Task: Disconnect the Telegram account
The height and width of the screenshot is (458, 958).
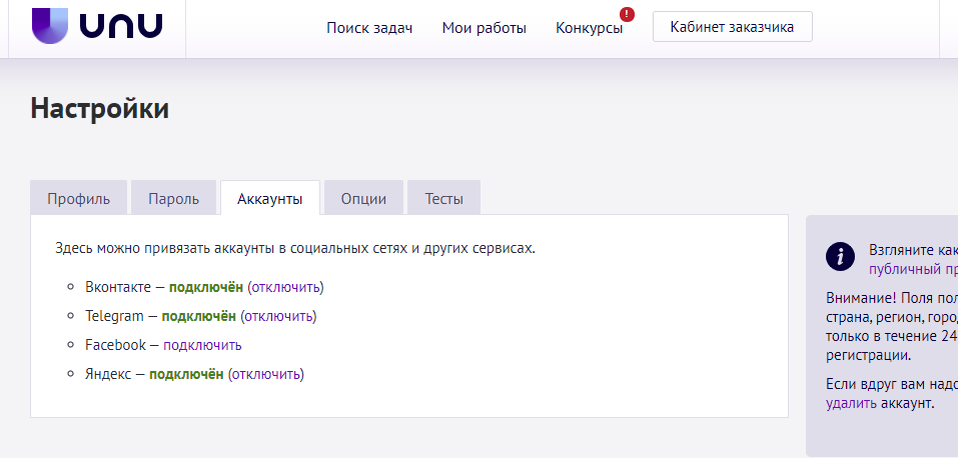Action: coord(279,316)
